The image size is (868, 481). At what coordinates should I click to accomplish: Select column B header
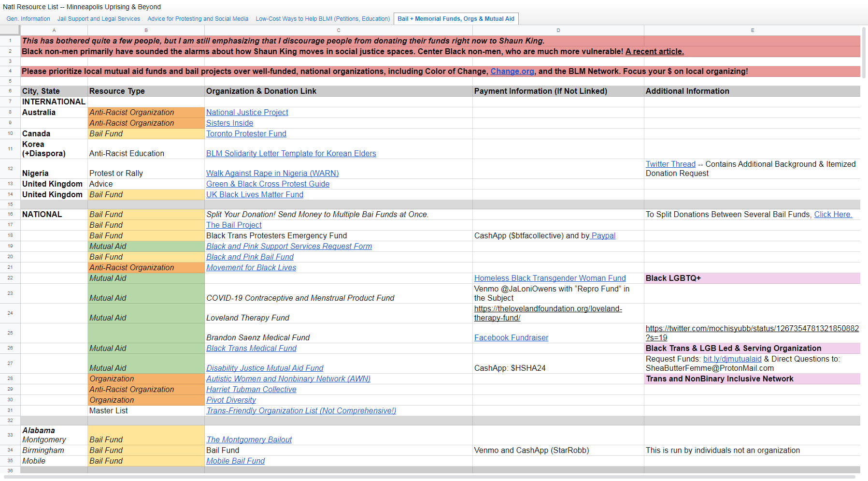pyautogui.click(x=146, y=30)
